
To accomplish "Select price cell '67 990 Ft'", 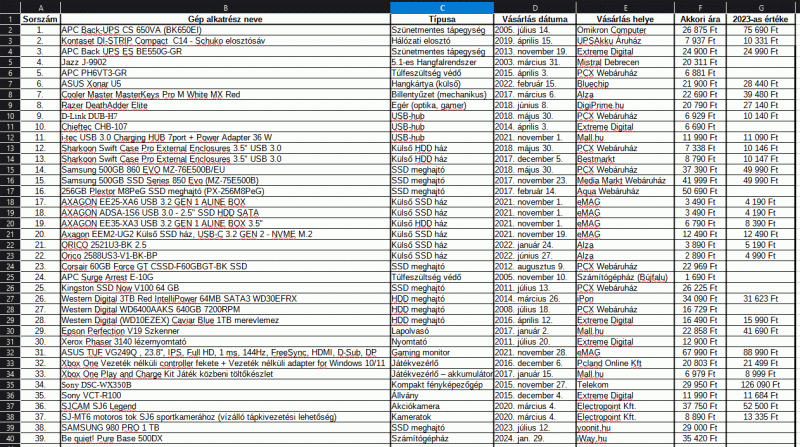I will [700, 352].
